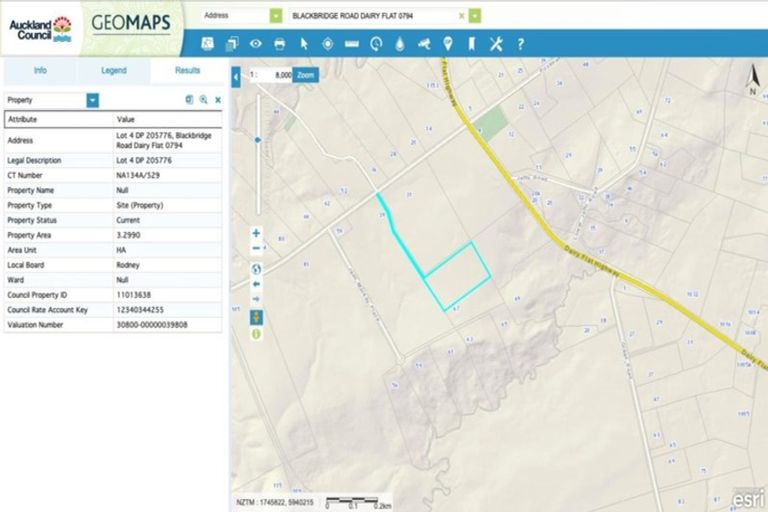This screenshot has width=768, height=512.
Task: Select the arrow pointer tool
Action: tap(303, 44)
